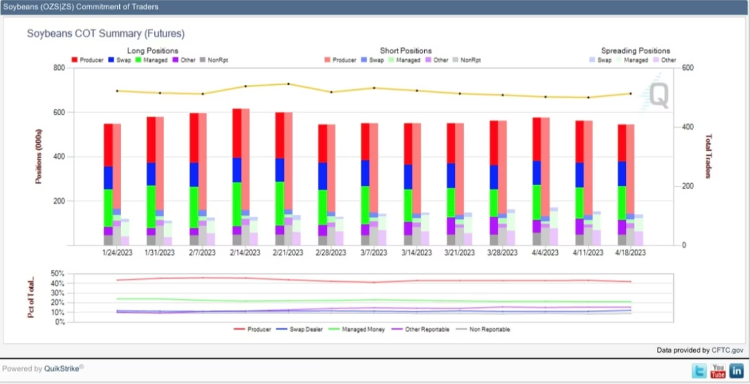This screenshot has width=750, height=384.
Task: Click the Short Positions legend heading
Action: [406, 51]
